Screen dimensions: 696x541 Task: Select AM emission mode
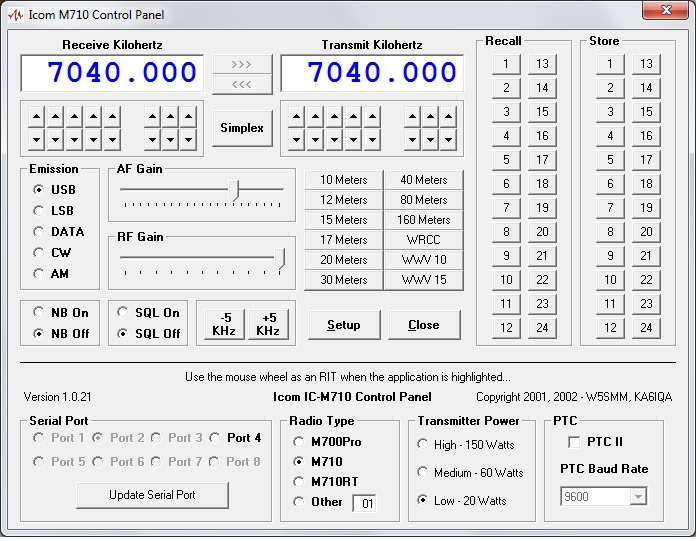pyautogui.click(x=51, y=274)
